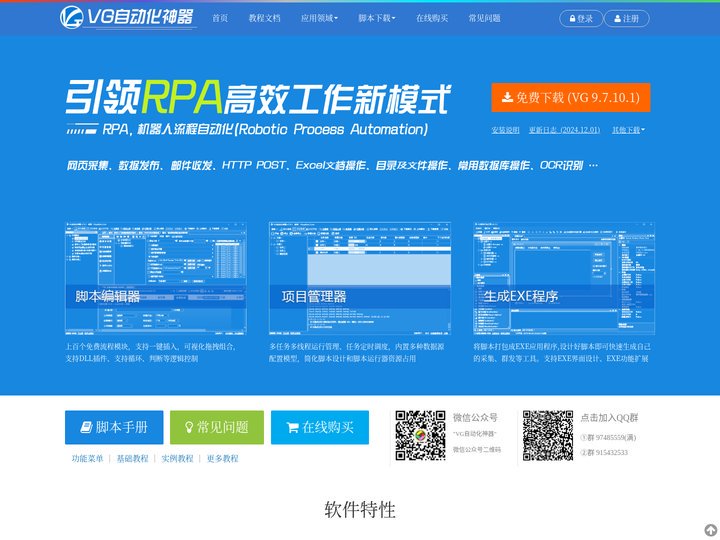The width and height of the screenshot is (720, 540).
Task: Open the 项目管理器 screenshot thumbnail
Action: (360, 279)
